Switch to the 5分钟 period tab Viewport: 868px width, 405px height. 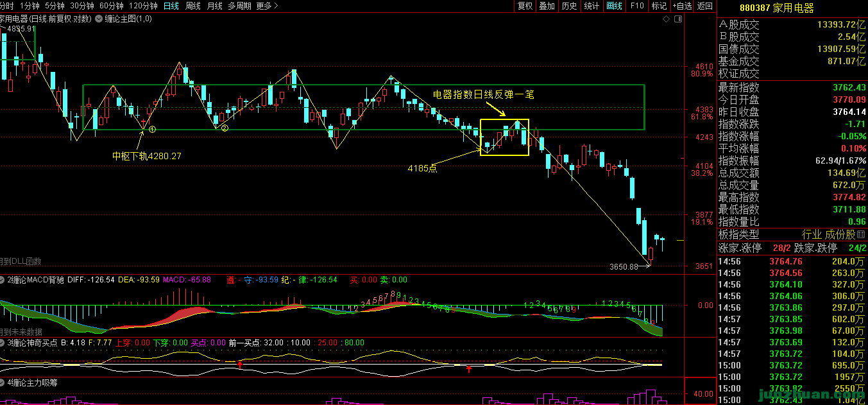[x=55, y=6]
